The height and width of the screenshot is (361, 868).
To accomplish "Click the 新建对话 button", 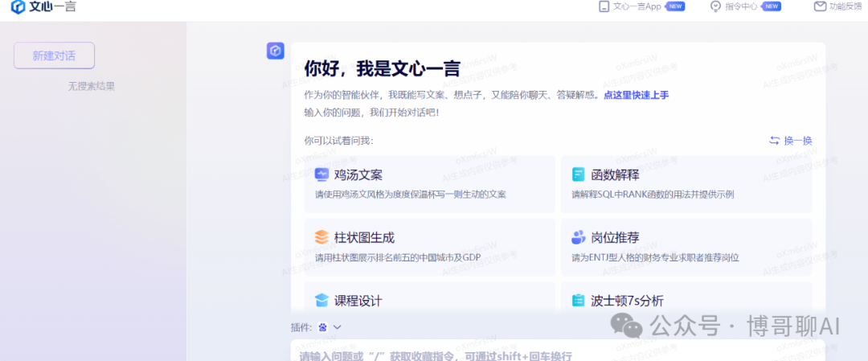I will point(55,55).
